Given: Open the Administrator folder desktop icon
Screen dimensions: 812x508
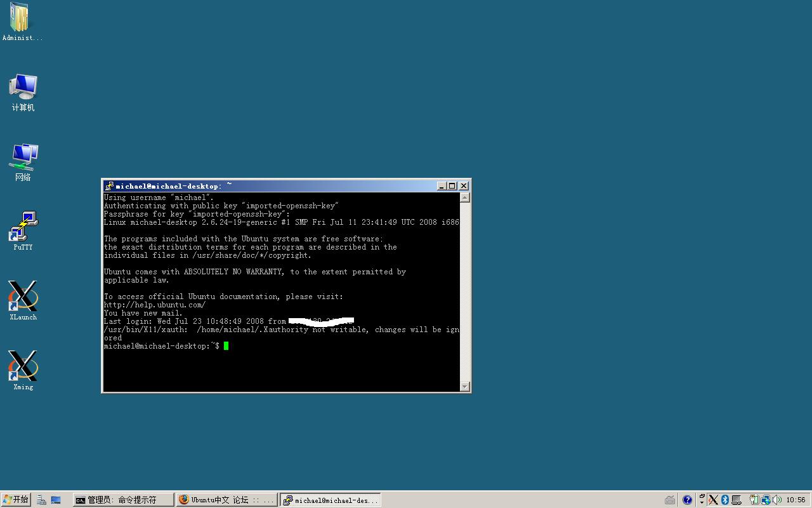Looking at the screenshot, I should [22, 22].
